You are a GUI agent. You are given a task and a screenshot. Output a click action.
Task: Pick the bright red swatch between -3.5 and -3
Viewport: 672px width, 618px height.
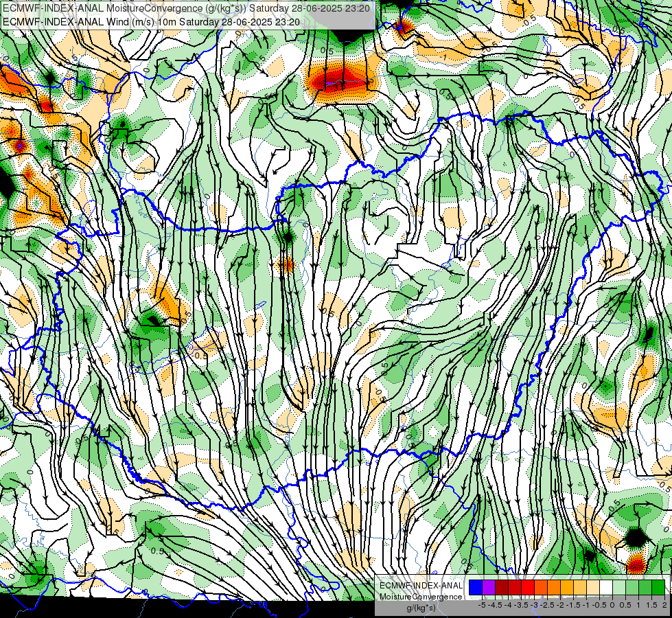528,588
